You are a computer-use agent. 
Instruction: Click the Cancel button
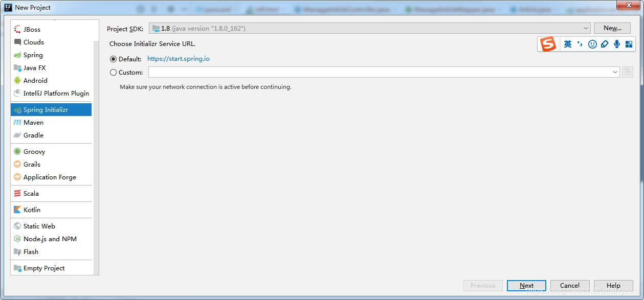[x=570, y=286]
